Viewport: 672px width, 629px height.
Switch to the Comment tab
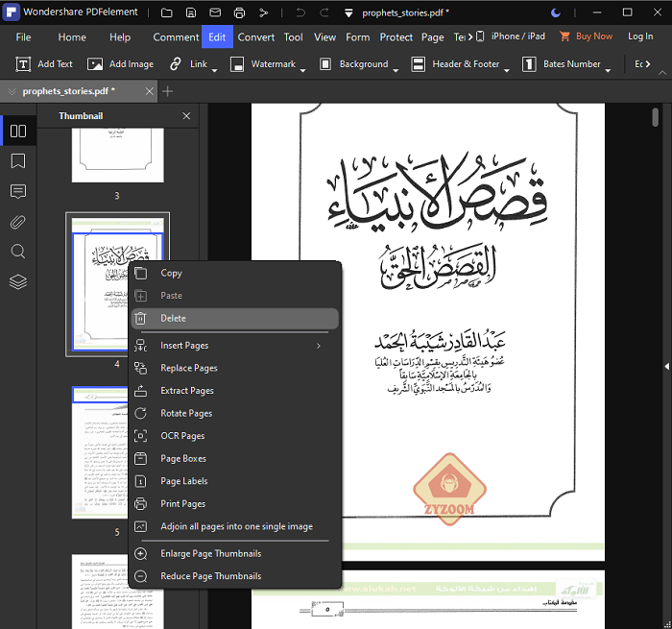(x=176, y=37)
